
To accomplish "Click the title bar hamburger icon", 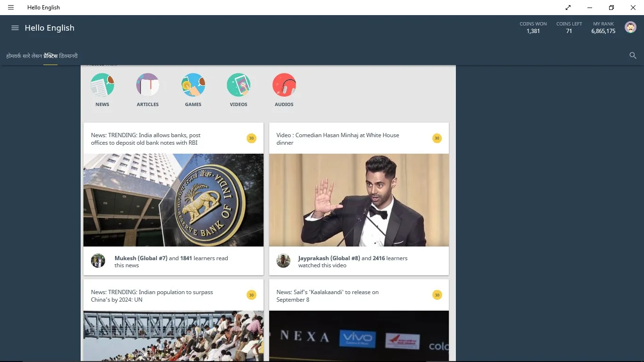I will [x=11, y=8].
